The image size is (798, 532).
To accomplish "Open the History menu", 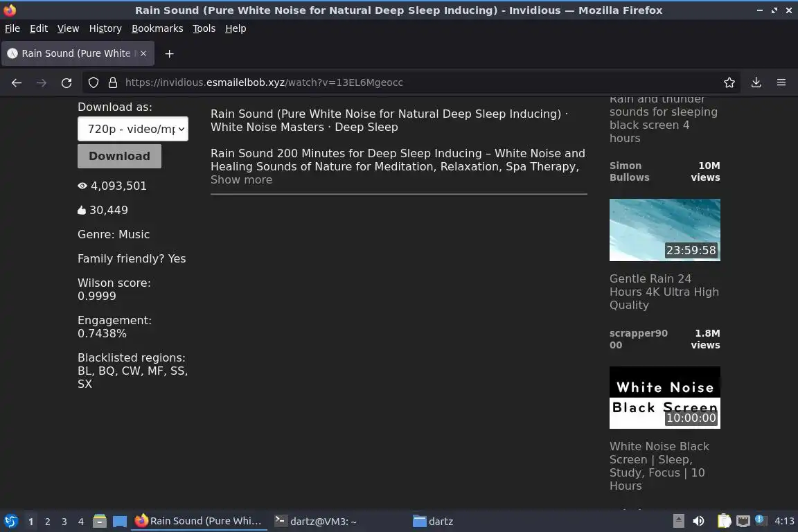I will (105, 28).
